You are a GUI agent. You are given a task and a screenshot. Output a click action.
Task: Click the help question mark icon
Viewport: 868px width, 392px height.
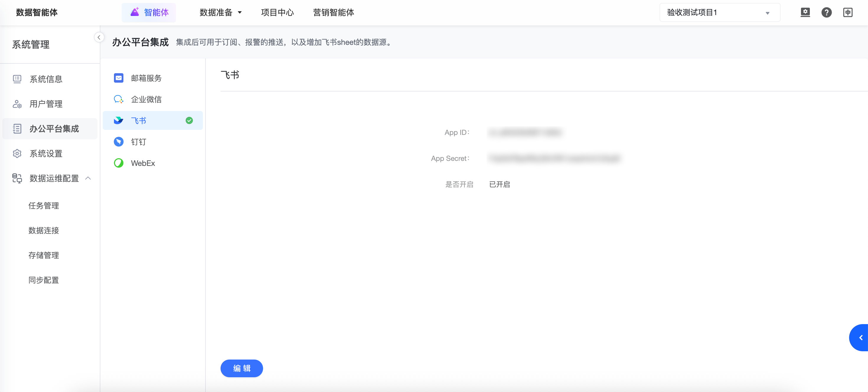[x=826, y=12]
